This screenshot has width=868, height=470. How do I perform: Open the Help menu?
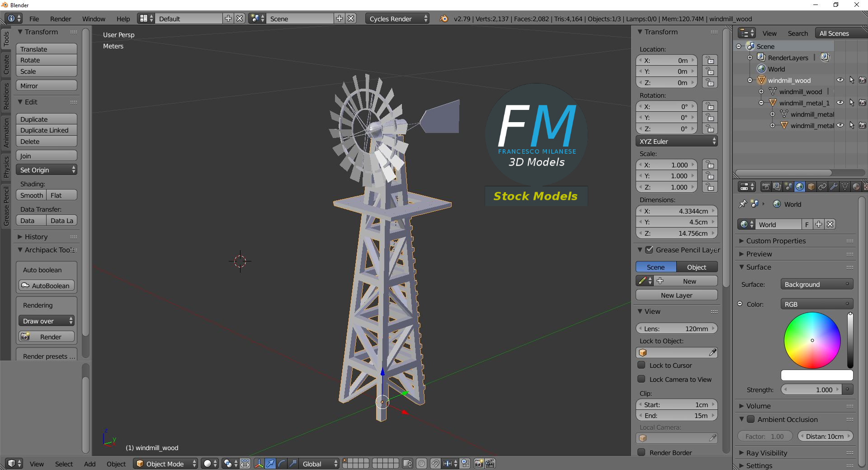(123, 19)
